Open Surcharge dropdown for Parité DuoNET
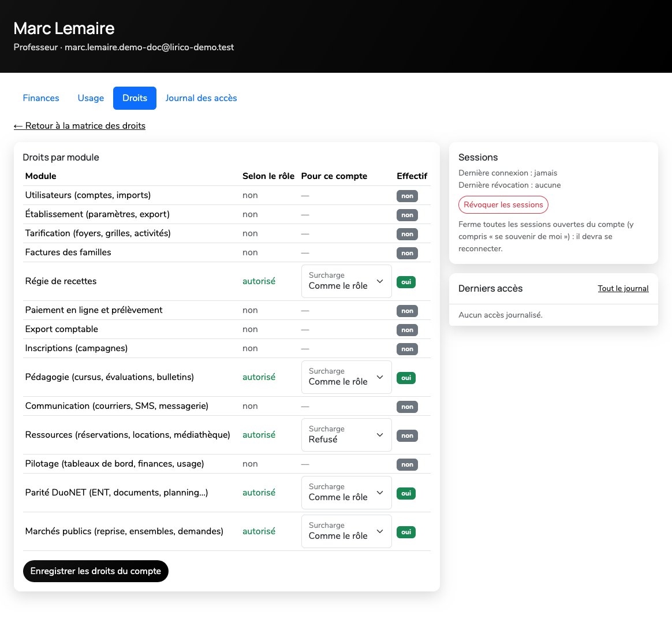The image size is (672, 633). (x=346, y=493)
